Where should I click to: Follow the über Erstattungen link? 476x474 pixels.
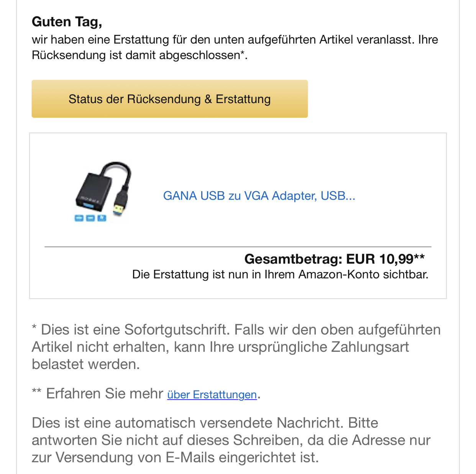tap(212, 395)
